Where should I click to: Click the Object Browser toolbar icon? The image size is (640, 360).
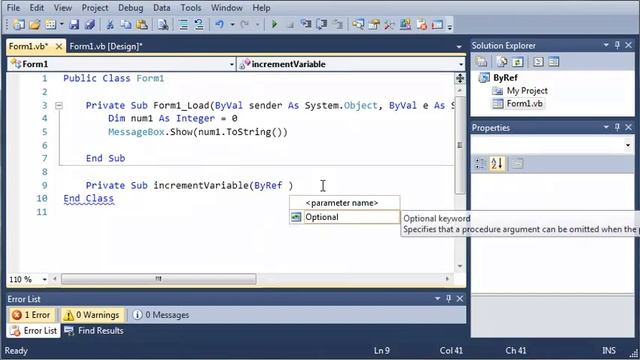tap(405, 25)
